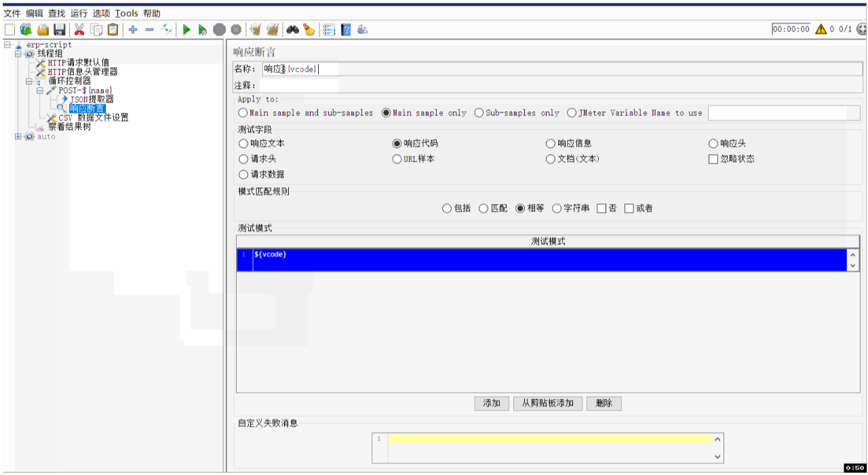
Task: Click the 从剪贴板添加 button
Action: click(x=547, y=403)
